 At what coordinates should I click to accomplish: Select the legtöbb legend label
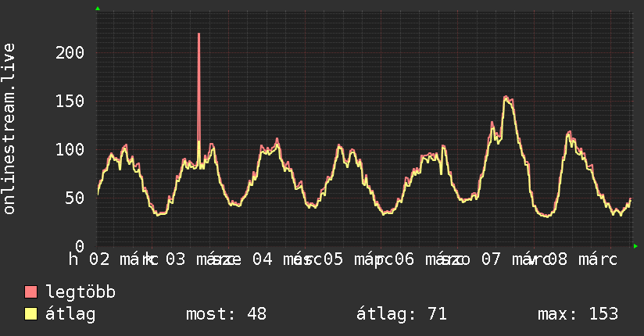80,291
